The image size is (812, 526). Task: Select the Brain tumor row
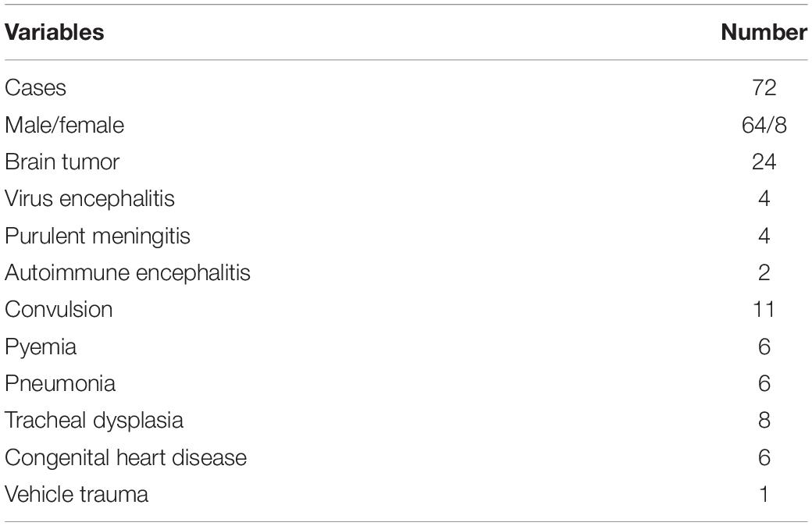(x=406, y=162)
